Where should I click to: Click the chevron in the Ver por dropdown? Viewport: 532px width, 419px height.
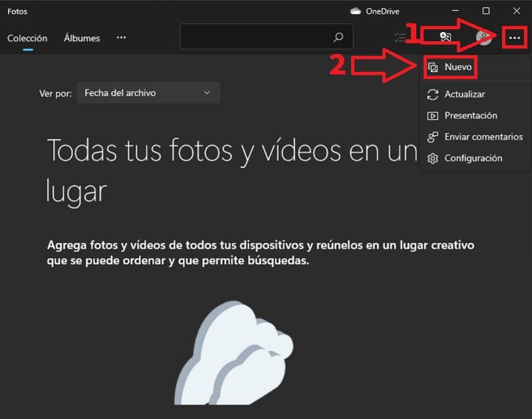tap(207, 92)
